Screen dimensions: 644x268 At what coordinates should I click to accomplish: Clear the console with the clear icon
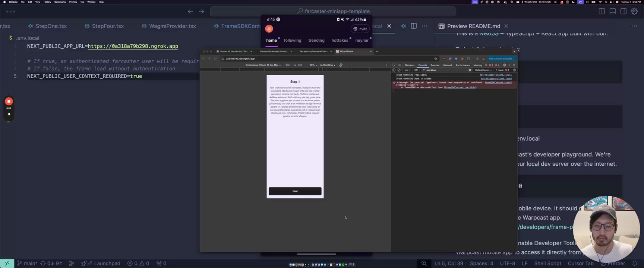click(399, 70)
